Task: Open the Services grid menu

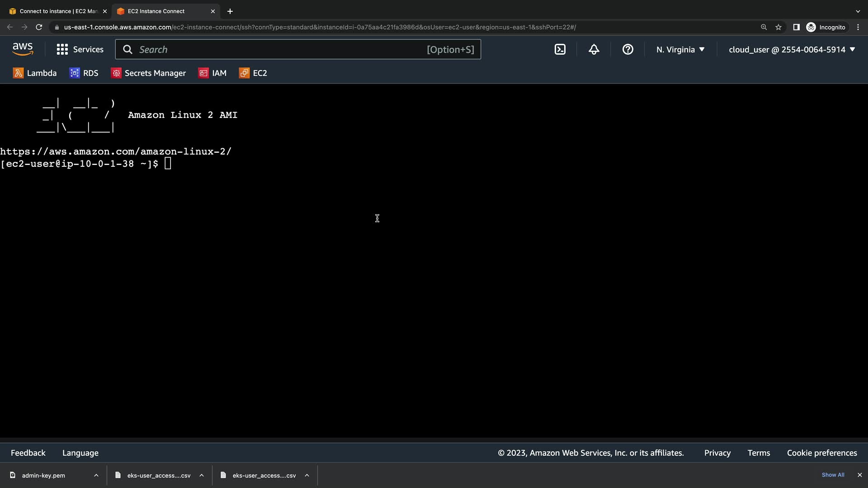Action: point(80,50)
